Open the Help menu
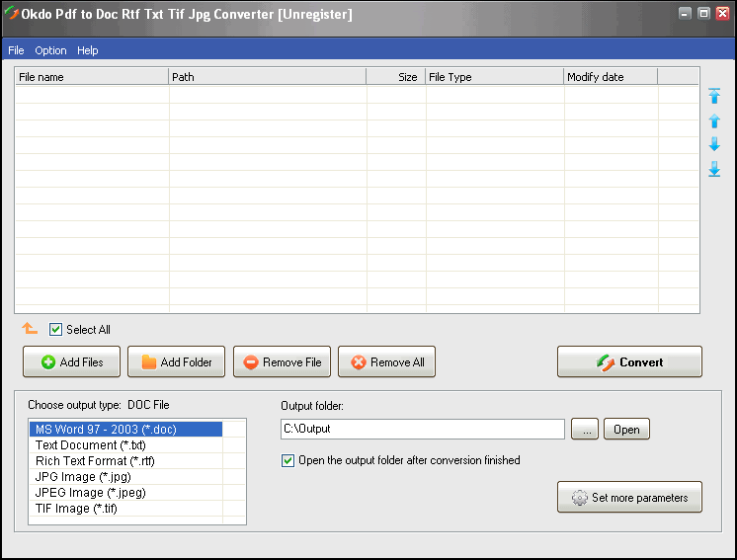Viewport: 737px width, 560px height. click(x=88, y=50)
